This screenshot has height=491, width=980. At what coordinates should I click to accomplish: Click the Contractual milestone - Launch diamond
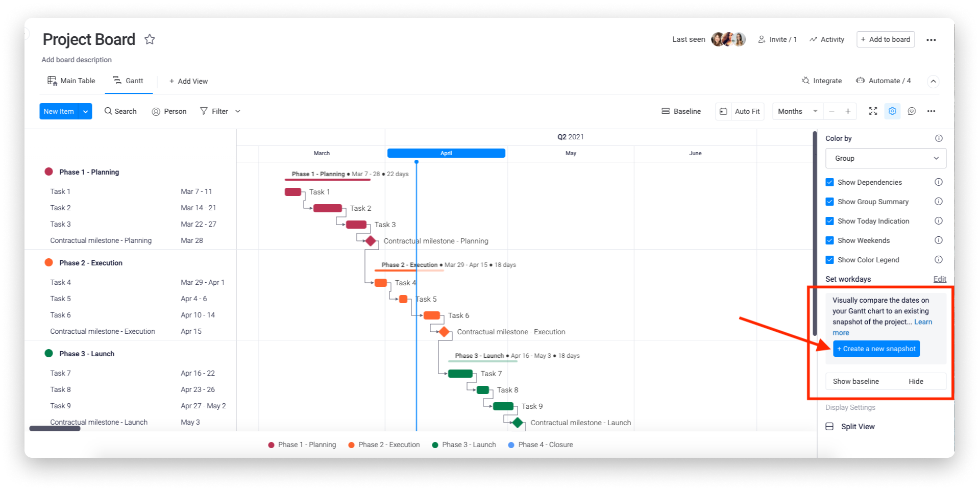point(518,423)
